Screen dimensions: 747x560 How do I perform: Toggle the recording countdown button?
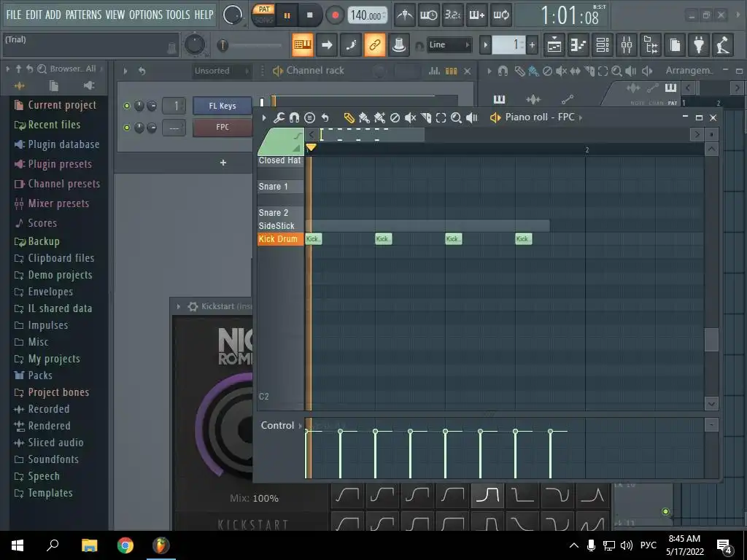[452, 15]
